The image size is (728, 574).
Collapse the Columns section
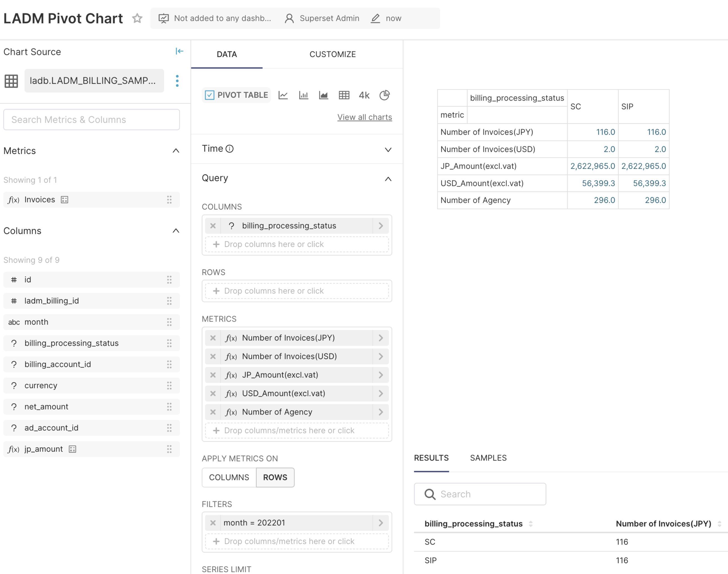coord(176,230)
